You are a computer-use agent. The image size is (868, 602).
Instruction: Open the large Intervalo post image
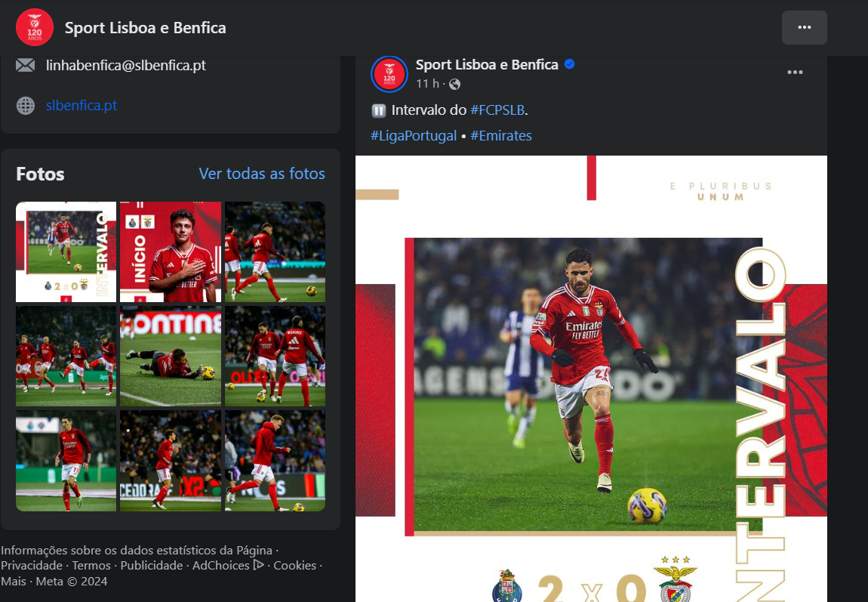[591, 379]
